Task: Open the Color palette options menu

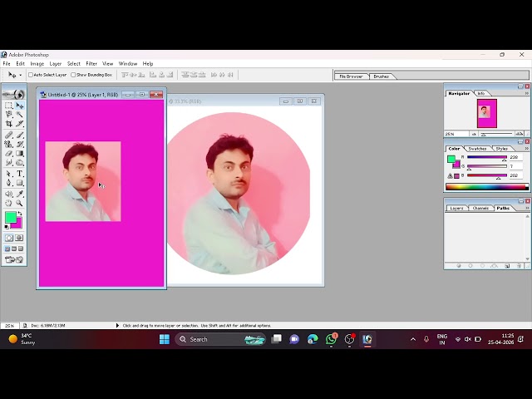Action: click(x=527, y=149)
